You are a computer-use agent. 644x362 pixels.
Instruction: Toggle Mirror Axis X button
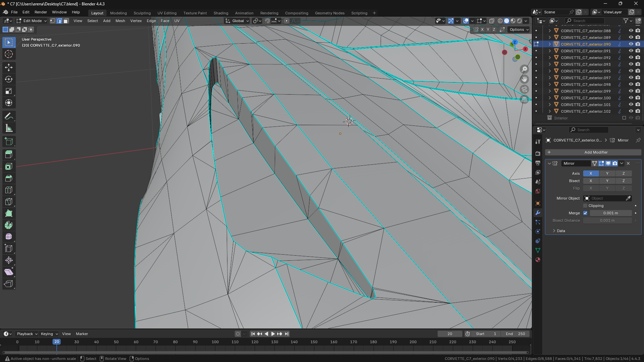point(591,173)
